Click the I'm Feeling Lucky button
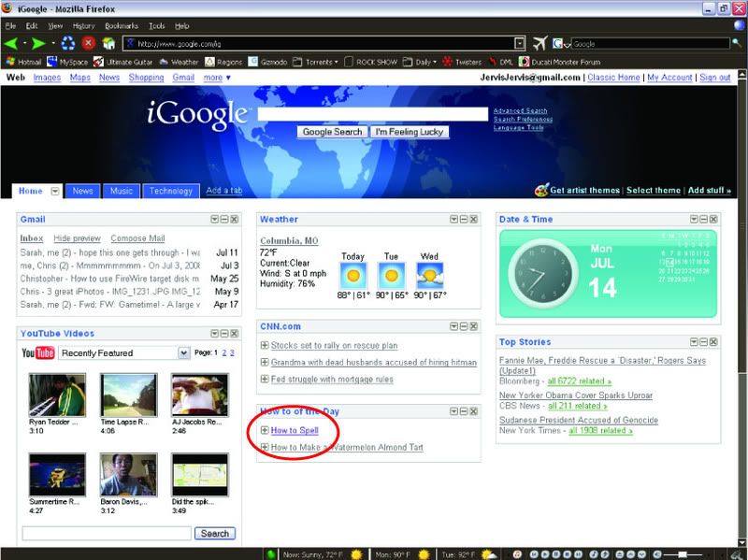 pos(410,132)
